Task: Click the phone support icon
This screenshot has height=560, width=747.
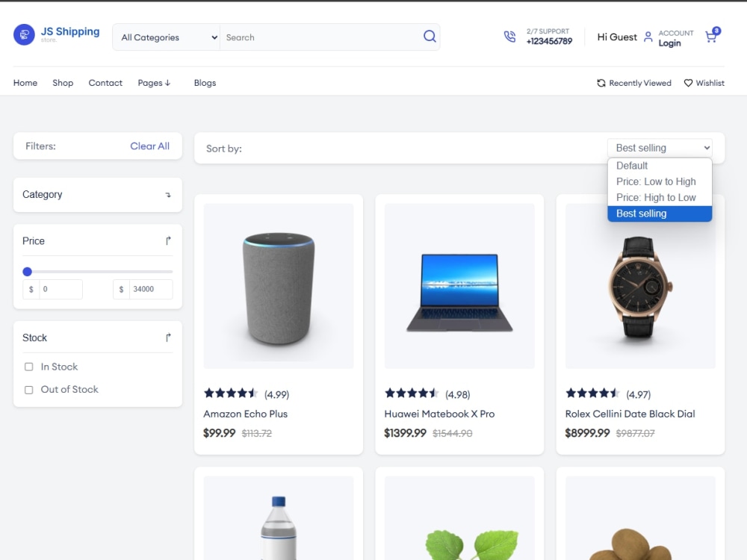Action: [509, 37]
